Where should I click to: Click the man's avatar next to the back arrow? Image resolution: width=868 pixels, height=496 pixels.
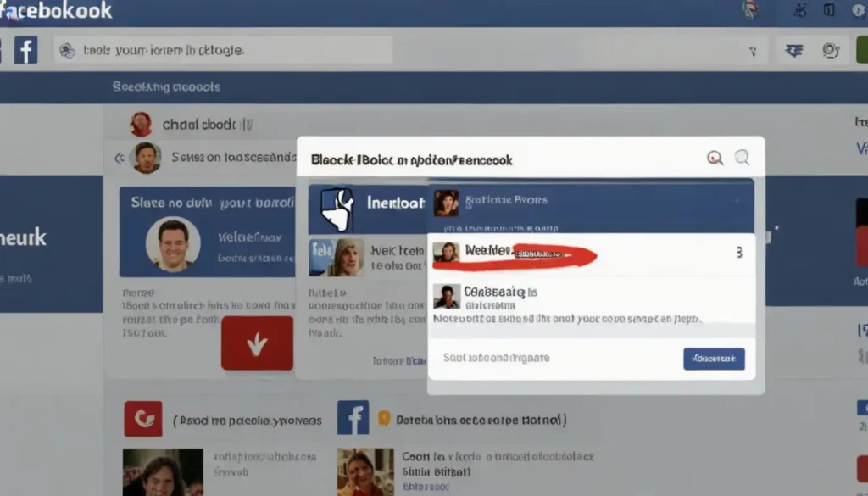click(146, 158)
